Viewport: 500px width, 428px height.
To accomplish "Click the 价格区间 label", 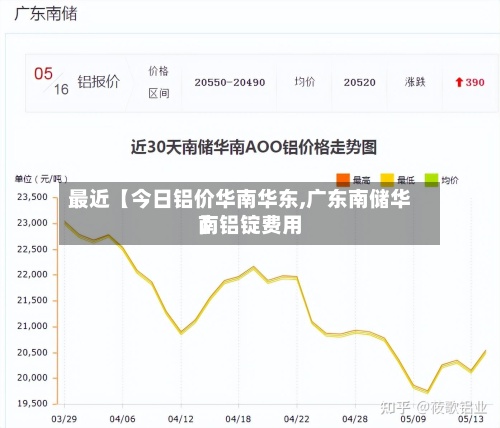I will pos(159,82).
